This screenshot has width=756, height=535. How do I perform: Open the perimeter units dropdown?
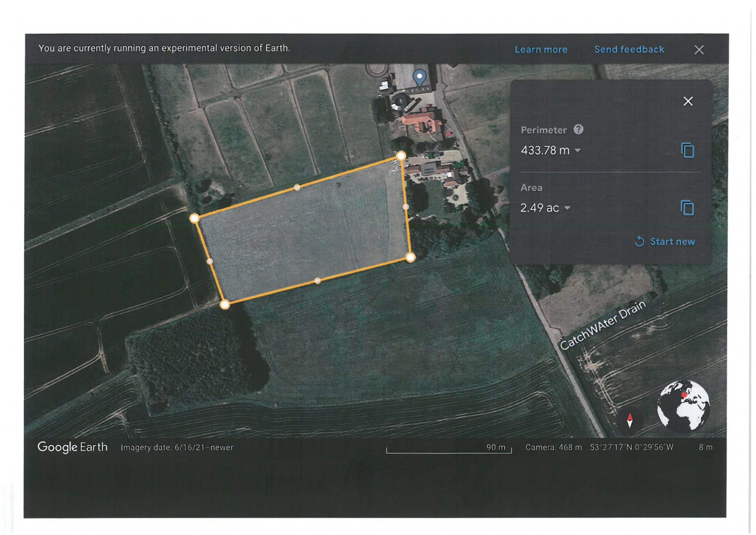tap(578, 150)
